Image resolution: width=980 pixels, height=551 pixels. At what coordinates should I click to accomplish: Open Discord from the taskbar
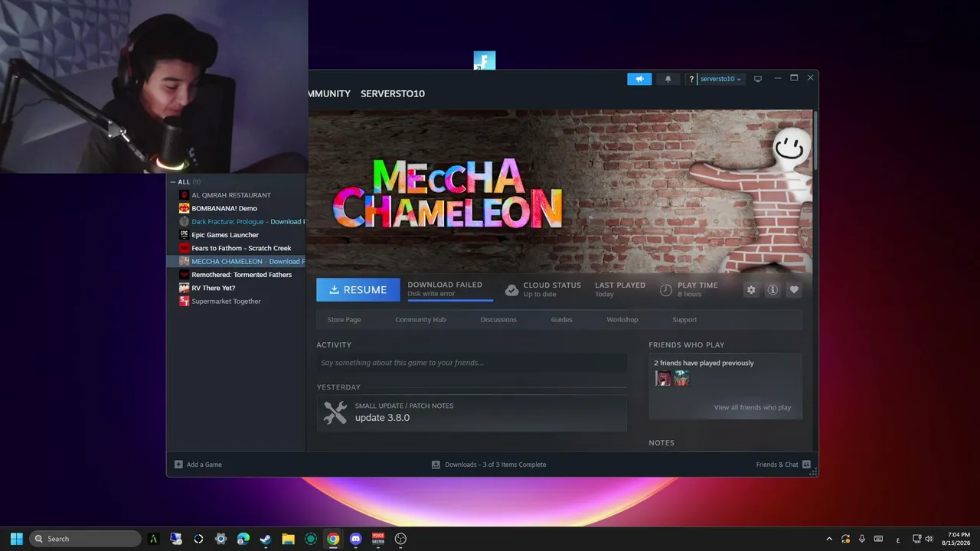point(355,539)
